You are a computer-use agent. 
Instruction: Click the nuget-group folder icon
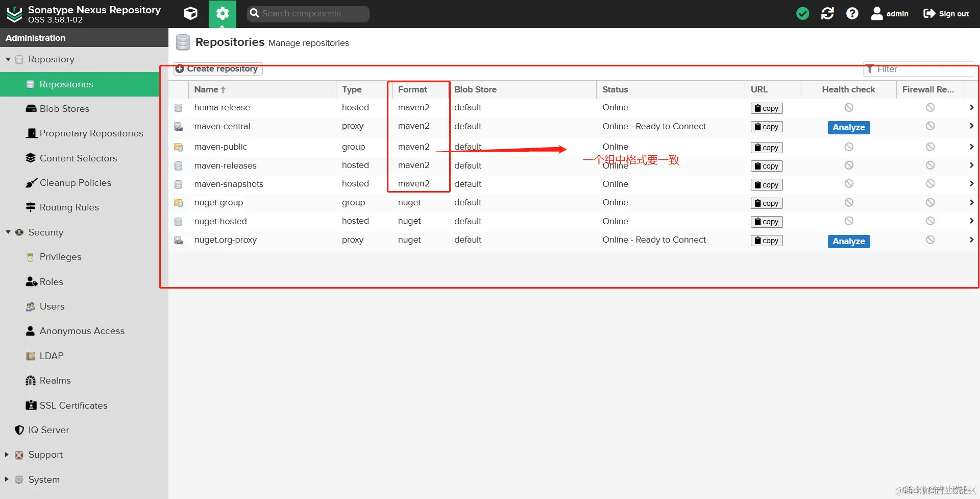tap(178, 203)
